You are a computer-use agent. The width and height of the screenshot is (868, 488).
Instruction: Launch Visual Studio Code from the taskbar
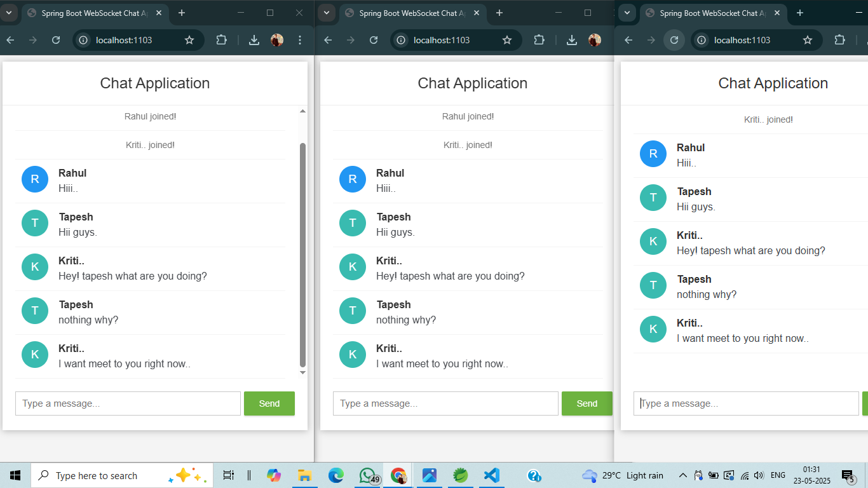click(x=491, y=475)
